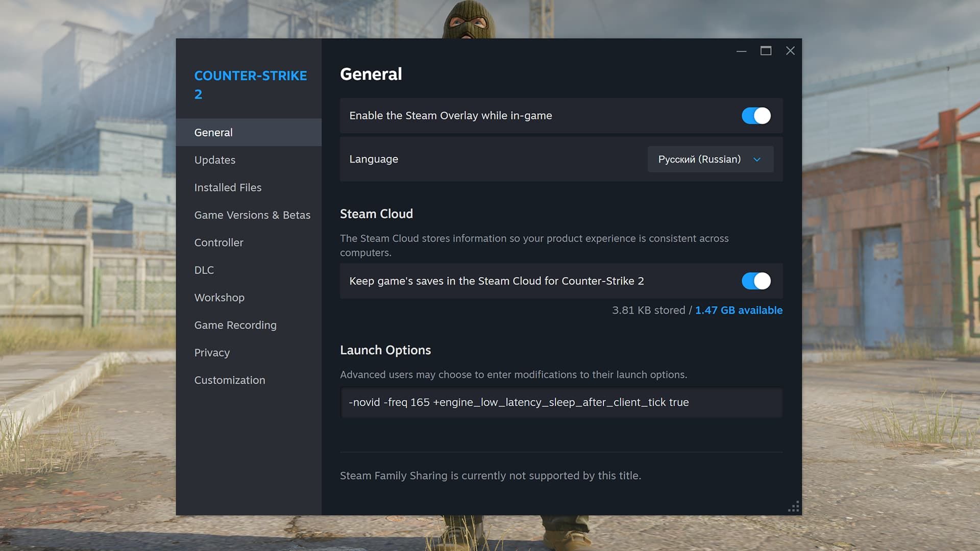The width and height of the screenshot is (980, 551).
Task: Click into the Launch Options text field
Action: pos(561,403)
